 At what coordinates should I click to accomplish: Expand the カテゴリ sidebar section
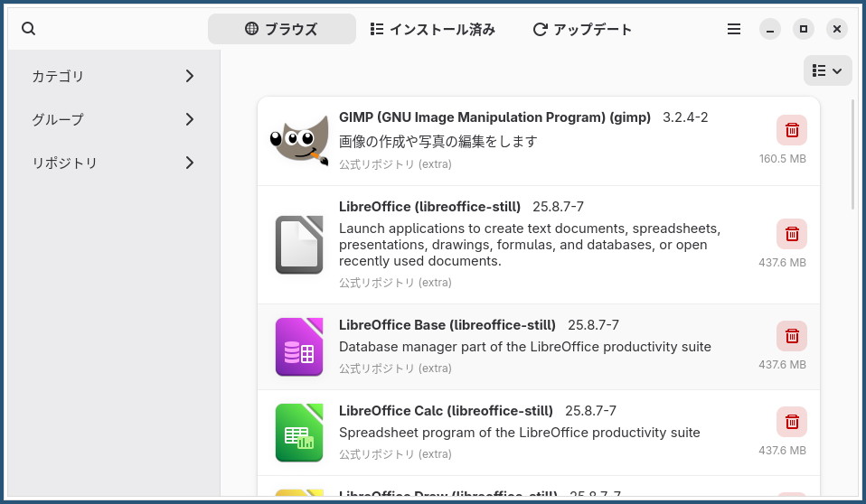tap(114, 76)
